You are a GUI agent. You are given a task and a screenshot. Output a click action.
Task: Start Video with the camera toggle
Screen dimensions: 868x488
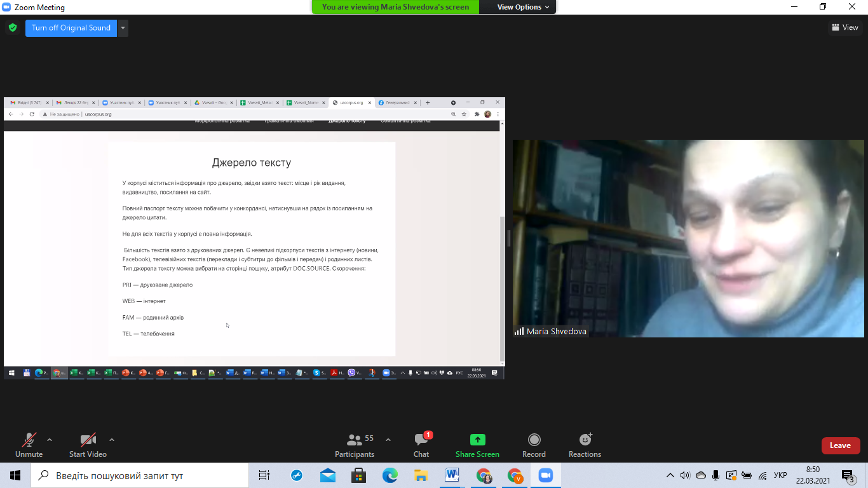click(88, 445)
